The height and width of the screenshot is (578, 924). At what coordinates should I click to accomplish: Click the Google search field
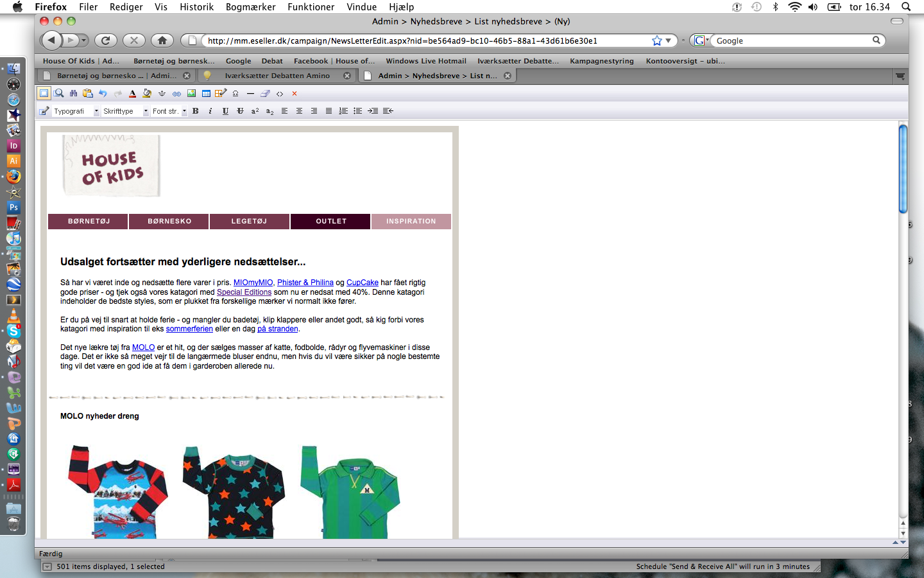coord(792,40)
